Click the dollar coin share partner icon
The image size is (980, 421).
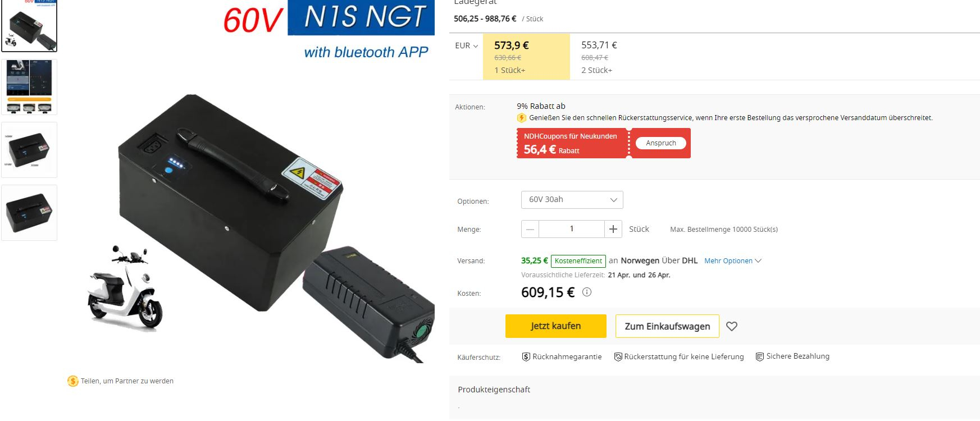(73, 381)
